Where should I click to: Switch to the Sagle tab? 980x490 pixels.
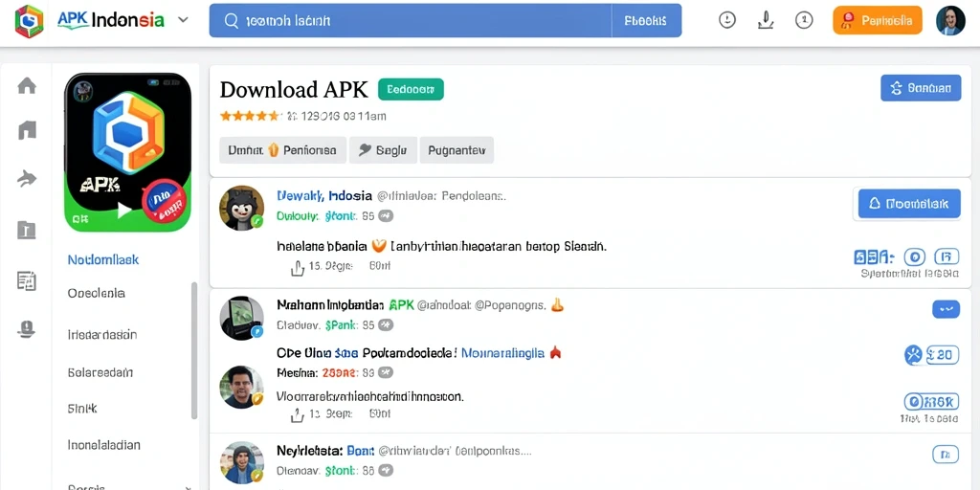pos(383,150)
